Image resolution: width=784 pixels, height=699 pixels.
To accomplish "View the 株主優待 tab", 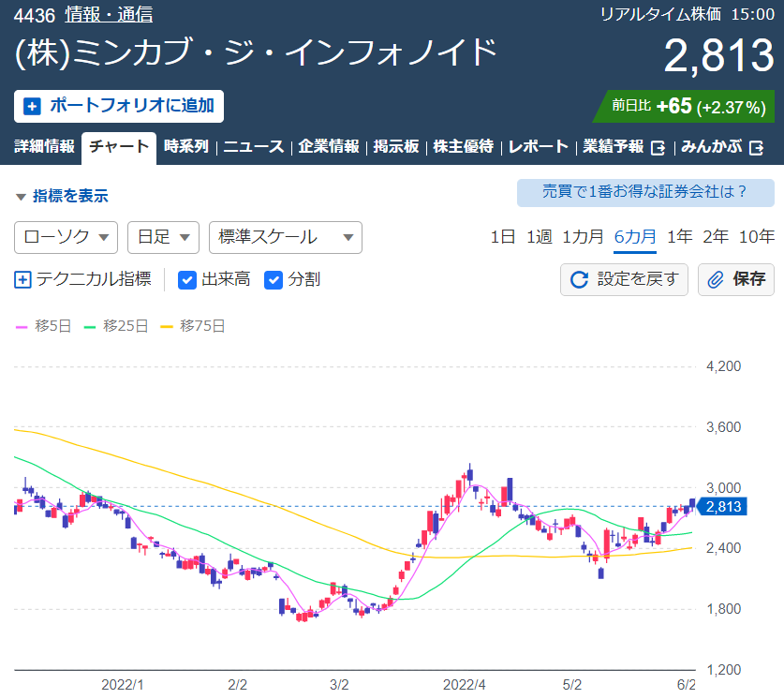I will click(x=463, y=146).
